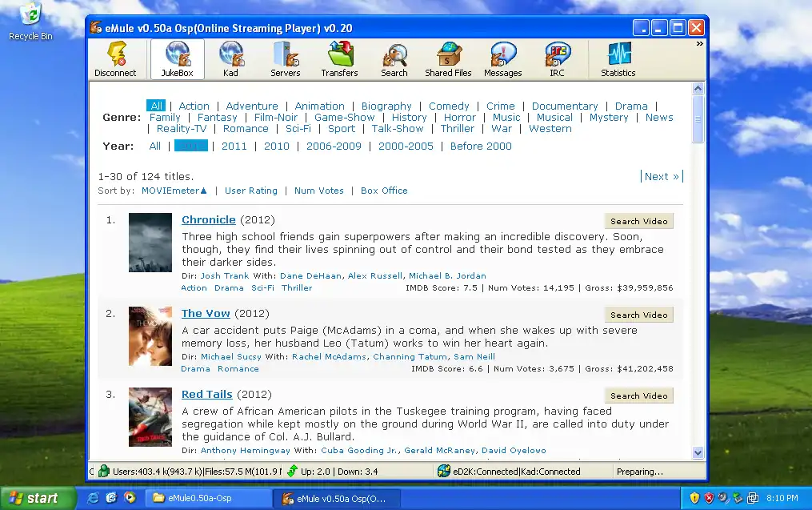Open the Kad toolbar icon
Image resolution: width=812 pixels, height=510 pixels.
coord(230,59)
